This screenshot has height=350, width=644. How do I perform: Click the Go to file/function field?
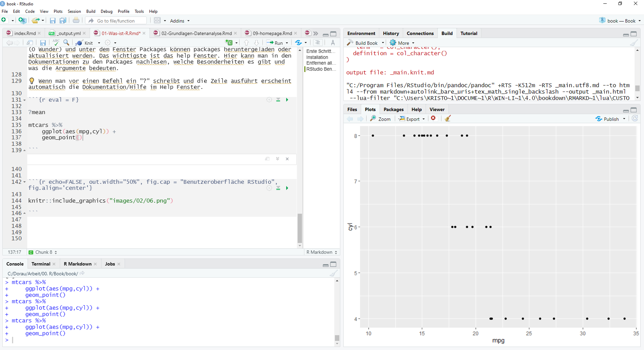(x=116, y=21)
